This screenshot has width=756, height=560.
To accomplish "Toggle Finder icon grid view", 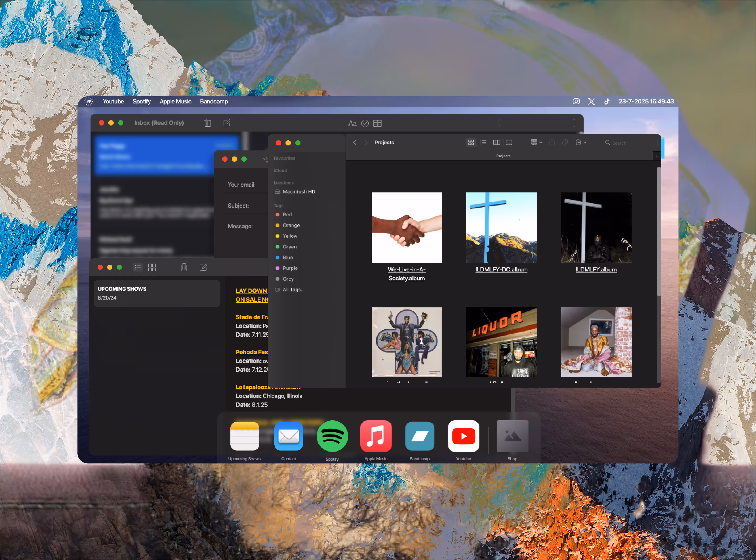I will pyautogui.click(x=471, y=142).
